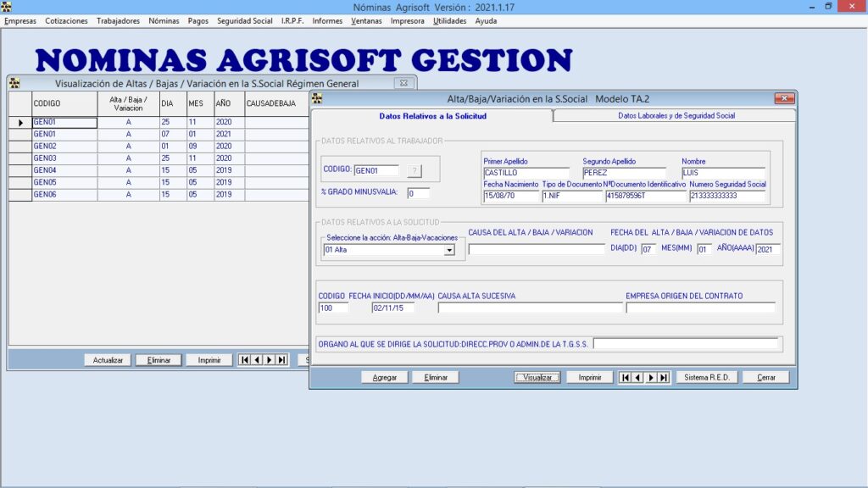This screenshot has width=868, height=488.
Task: Click the Empresa Origen del Contrato field
Action: pyautogui.click(x=700, y=308)
